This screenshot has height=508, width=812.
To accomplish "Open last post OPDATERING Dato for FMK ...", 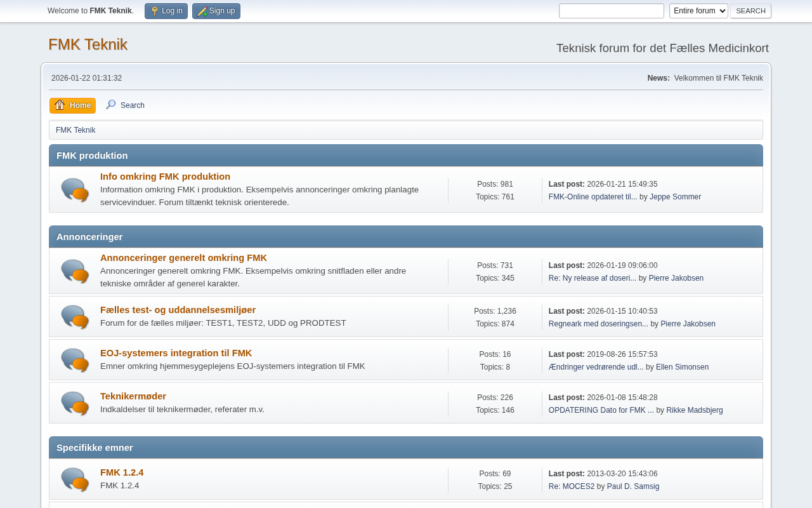I will (x=601, y=410).
